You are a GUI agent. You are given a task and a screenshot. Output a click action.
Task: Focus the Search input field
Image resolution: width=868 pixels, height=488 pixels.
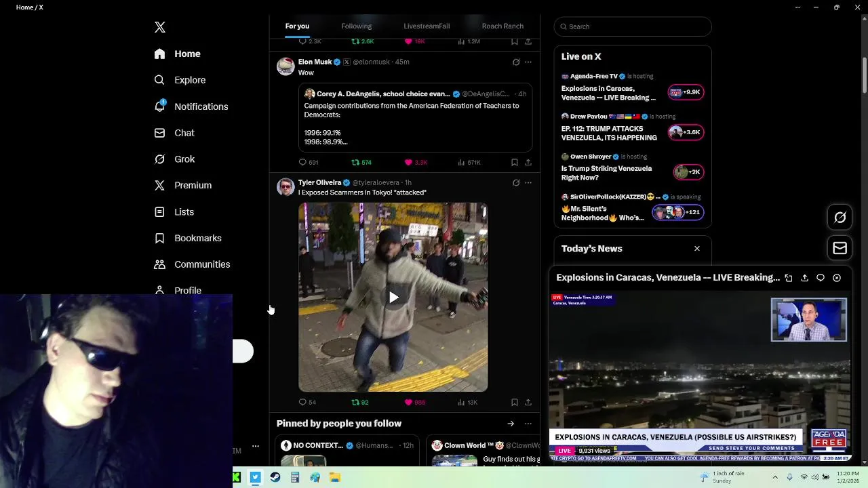coord(633,26)
